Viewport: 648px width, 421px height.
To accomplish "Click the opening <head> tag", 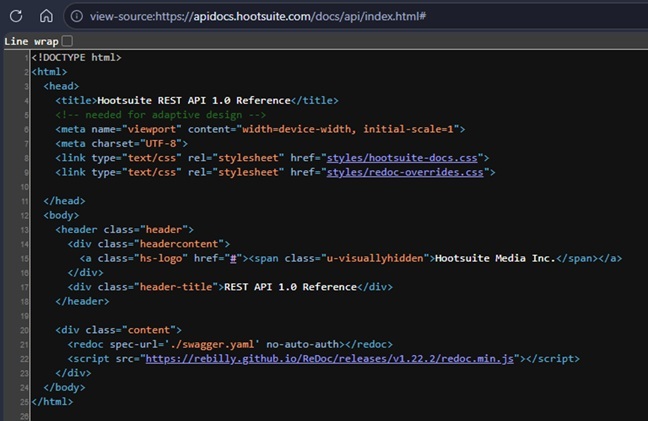I will [x=61, y=86].
